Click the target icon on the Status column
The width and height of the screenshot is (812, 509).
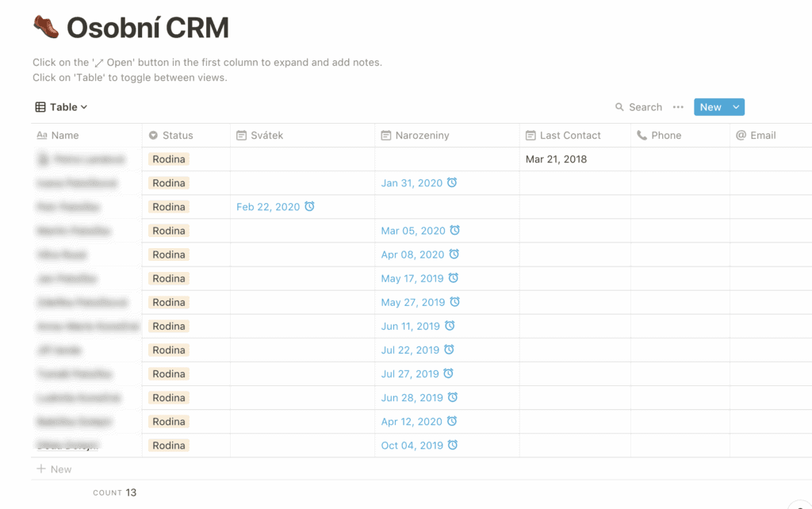point(153,135)
